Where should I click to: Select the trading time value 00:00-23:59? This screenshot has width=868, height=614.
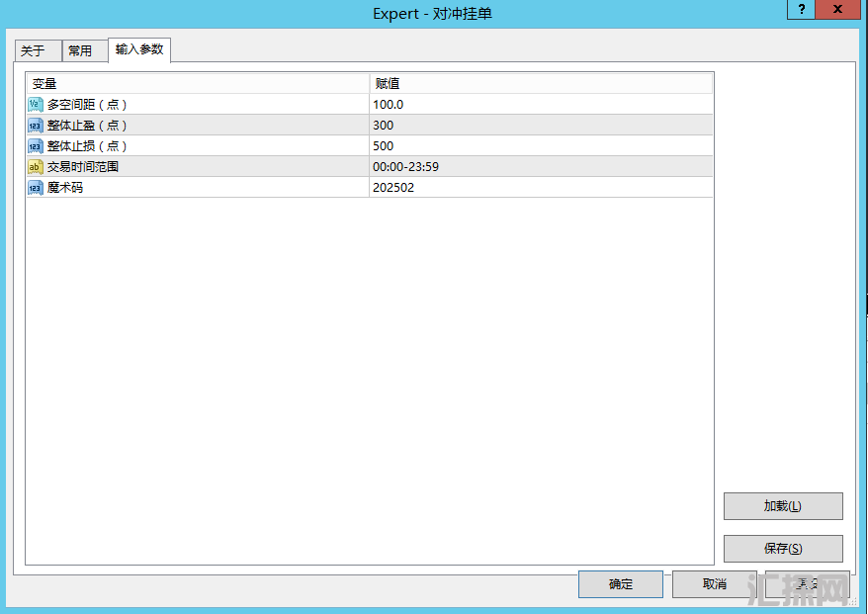point(405,167)
